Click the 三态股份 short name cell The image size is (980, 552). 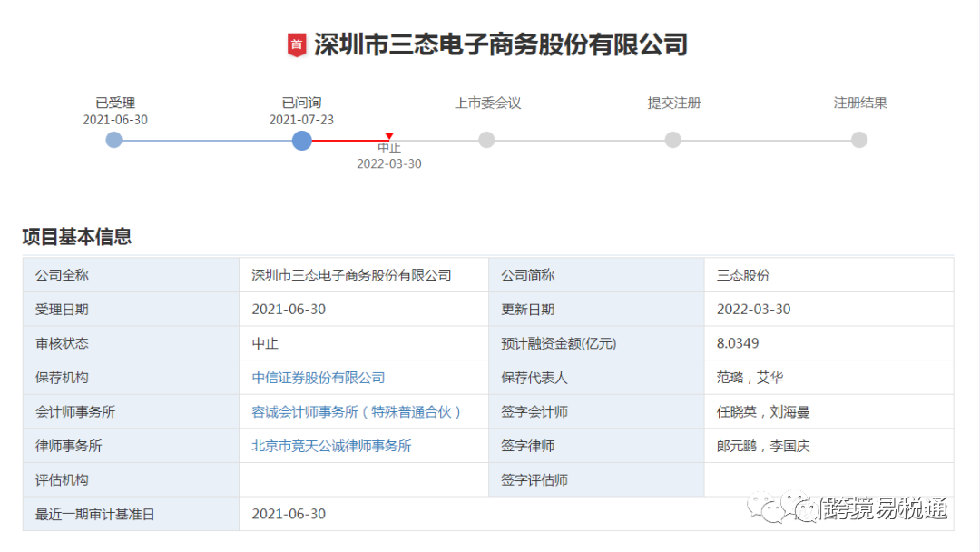pyautogui.click(x=828, y=275)
